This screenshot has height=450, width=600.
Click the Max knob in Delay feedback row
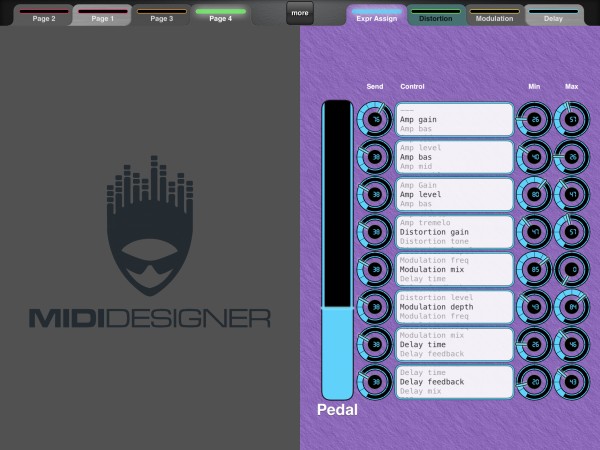pos(572,382)
